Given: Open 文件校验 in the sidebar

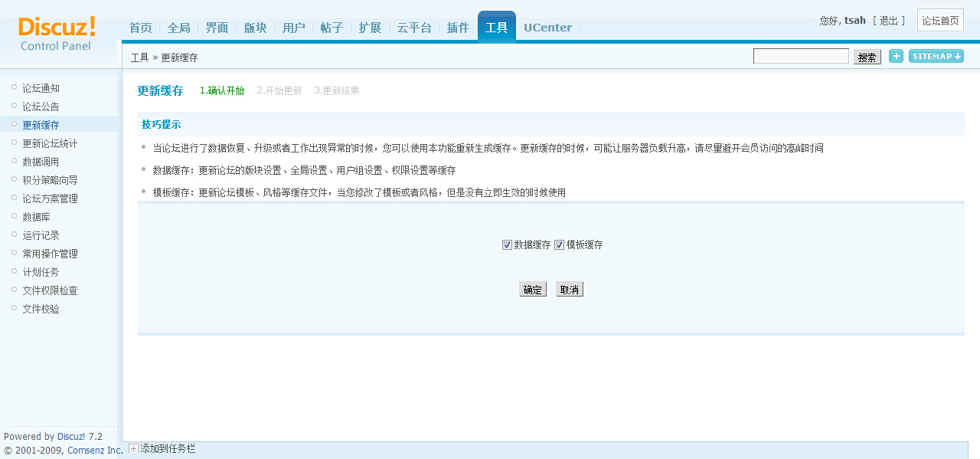Looking at the screenshot, I should coord(41,309).
